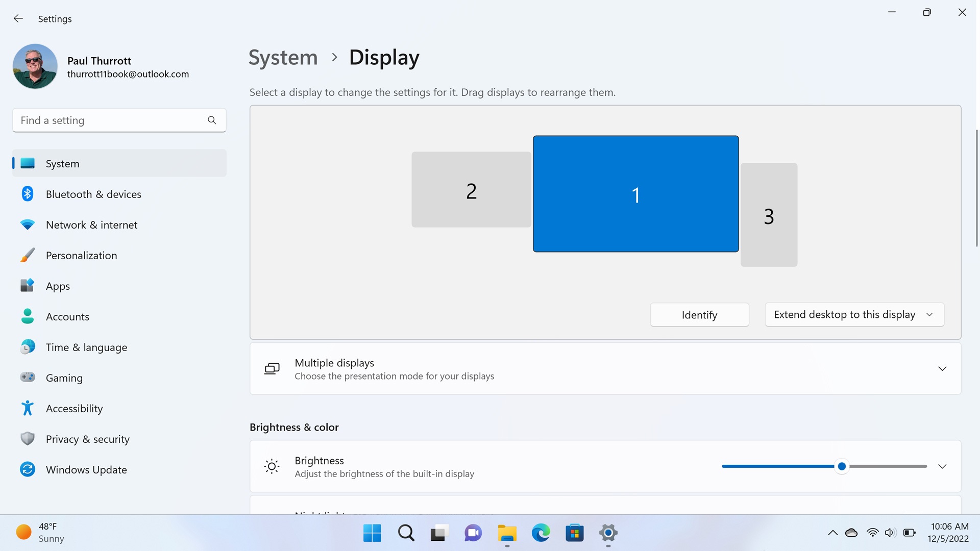Image resolution: width=980 pixels, height=551 pixels.
Task: Open Microsoft Store from taskbar
Action: (574, 533)
